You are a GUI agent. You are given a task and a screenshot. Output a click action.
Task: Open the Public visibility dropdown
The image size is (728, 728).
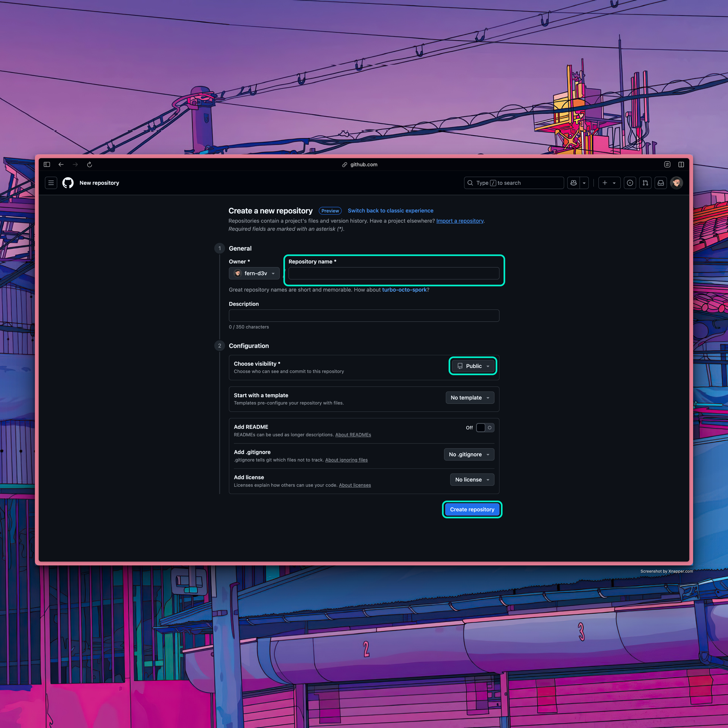(473, 366)
